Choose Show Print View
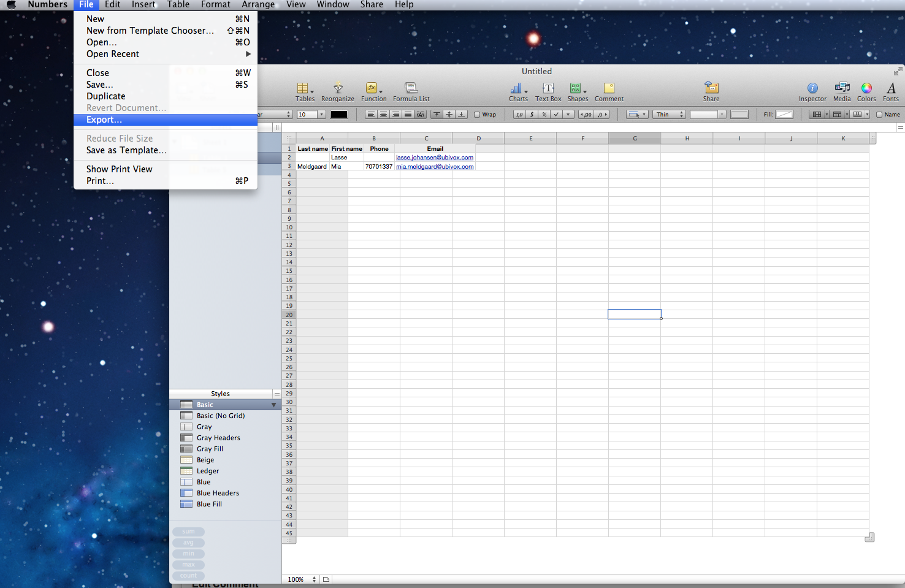This screenshot has height=588, width=905. pos(166,169)
